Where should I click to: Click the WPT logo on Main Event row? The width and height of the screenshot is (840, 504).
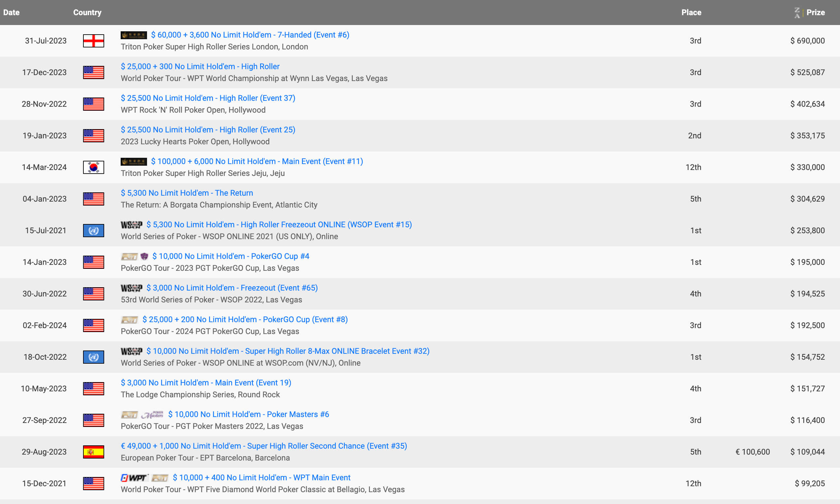tap(134, 478)
